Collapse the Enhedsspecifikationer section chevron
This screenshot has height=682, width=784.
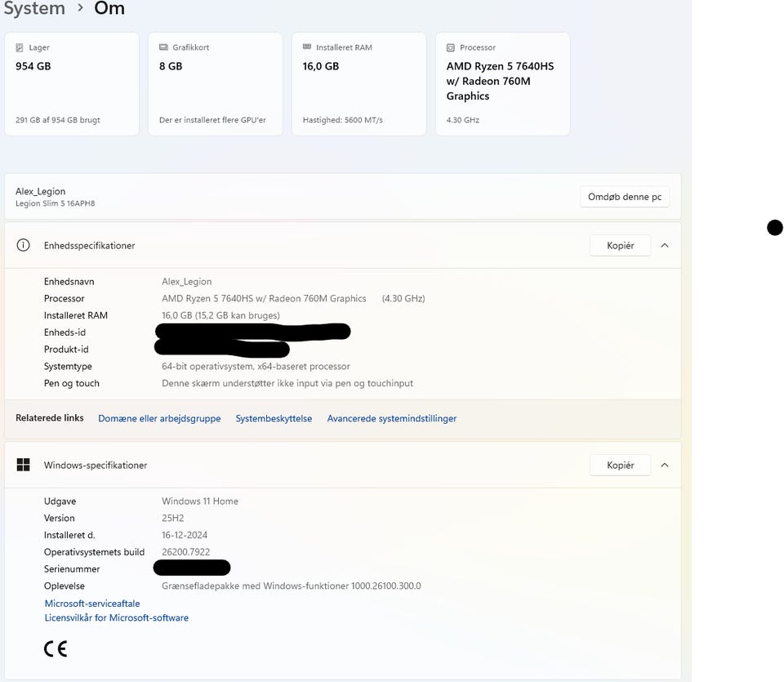click(665, 246)
